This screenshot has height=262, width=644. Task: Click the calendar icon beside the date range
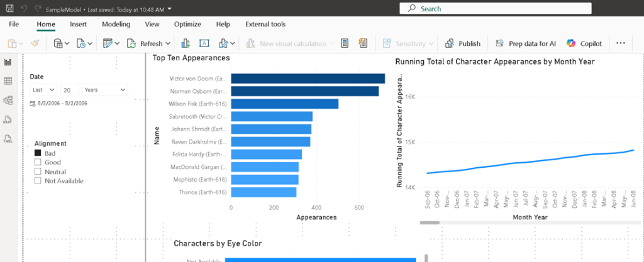click(33, 104)
